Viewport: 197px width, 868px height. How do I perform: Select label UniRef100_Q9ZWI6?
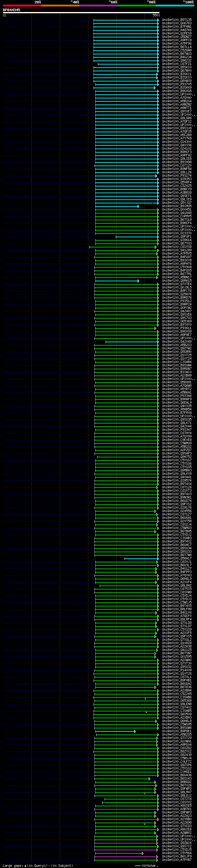pyautogui.click(x=177, y=843)
